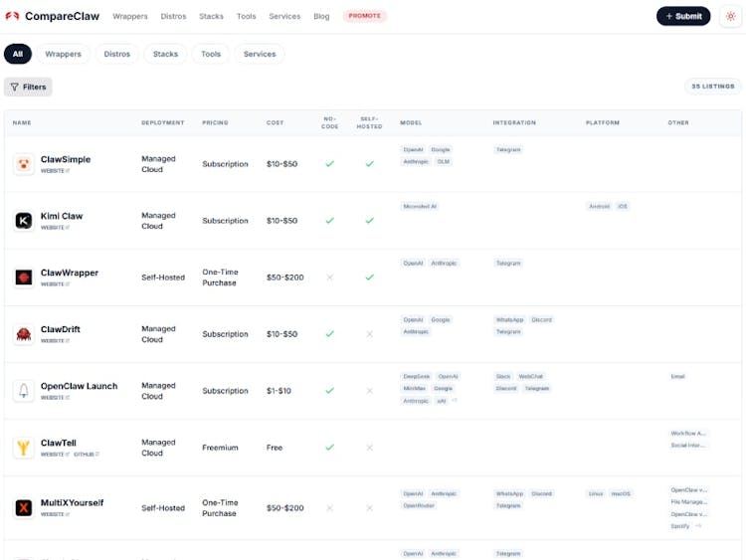The width and height of the screenshot is (746, 560).
Task: Click the CompareClaw logo icon
Action: [12, 16]
